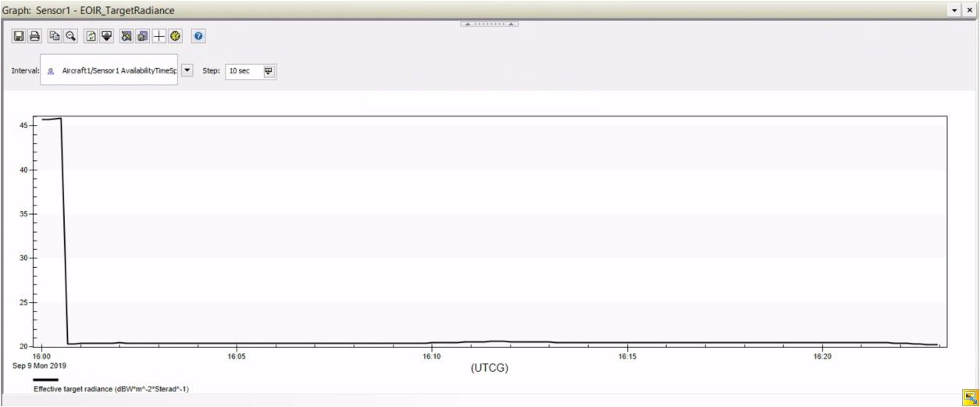Click the graph wizard star icon
980x407 pixels.
click(x=127, y=36)
